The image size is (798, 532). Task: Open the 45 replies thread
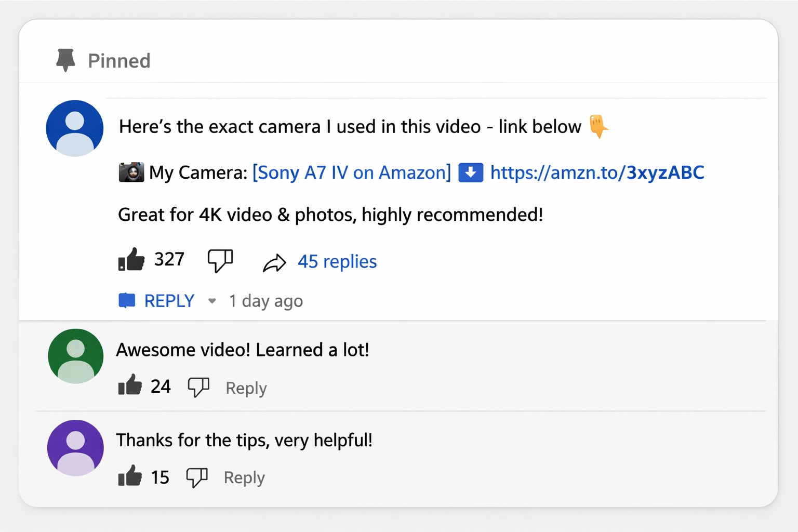(x=337, y=261)
